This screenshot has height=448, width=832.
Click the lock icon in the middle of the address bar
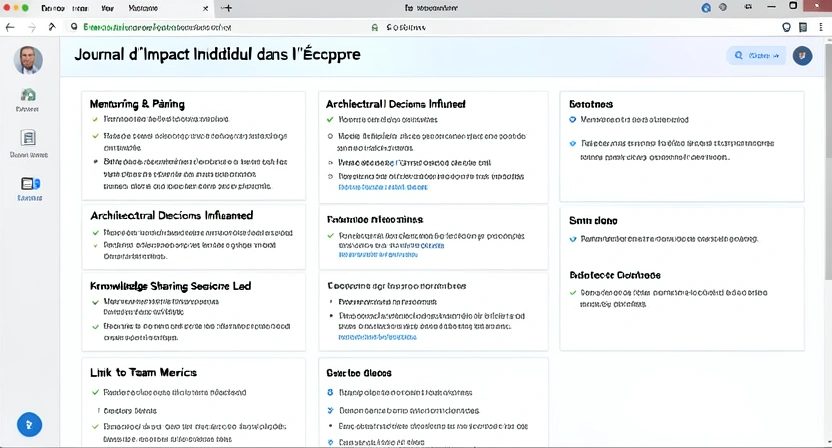coord(375,28)
